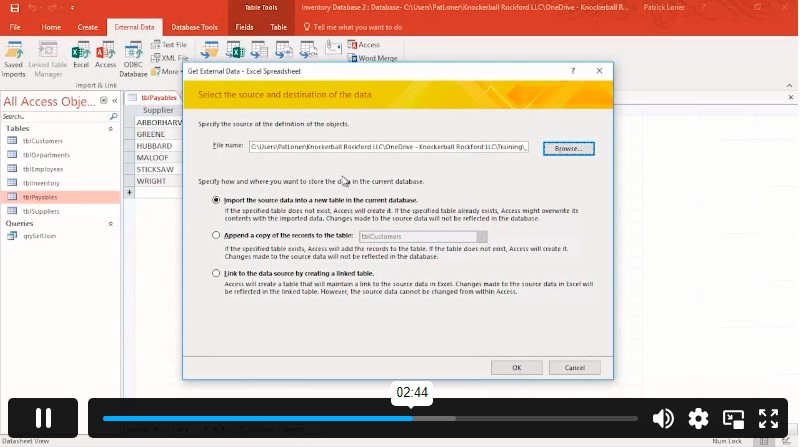The image size is (800, 447).
Task: Collapse the ribbon with the chevron
Action: pos(789,85)
